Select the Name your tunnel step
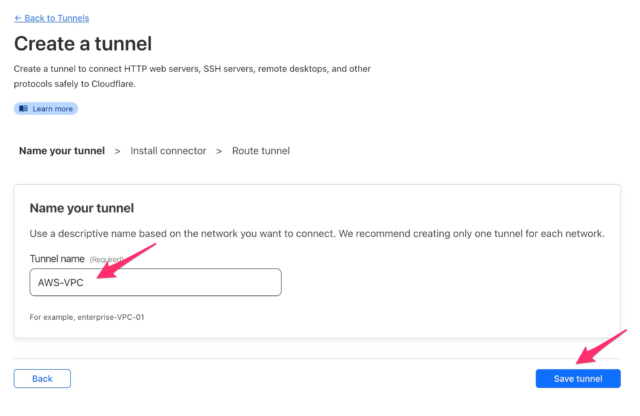The width and height of the screenshot is (640, 416). 61,151
